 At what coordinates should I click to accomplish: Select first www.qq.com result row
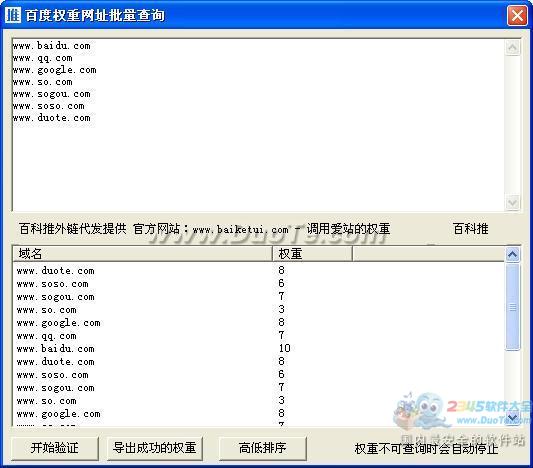[258, 336]
